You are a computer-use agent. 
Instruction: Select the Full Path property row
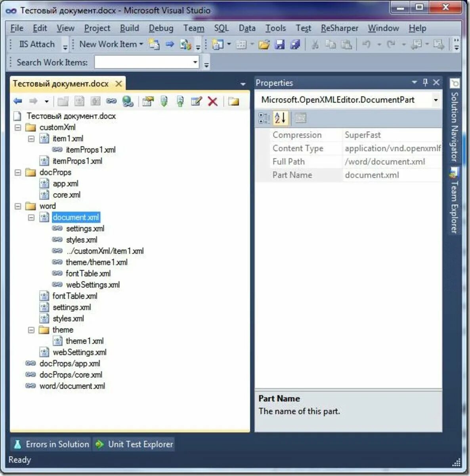[349, 162]
